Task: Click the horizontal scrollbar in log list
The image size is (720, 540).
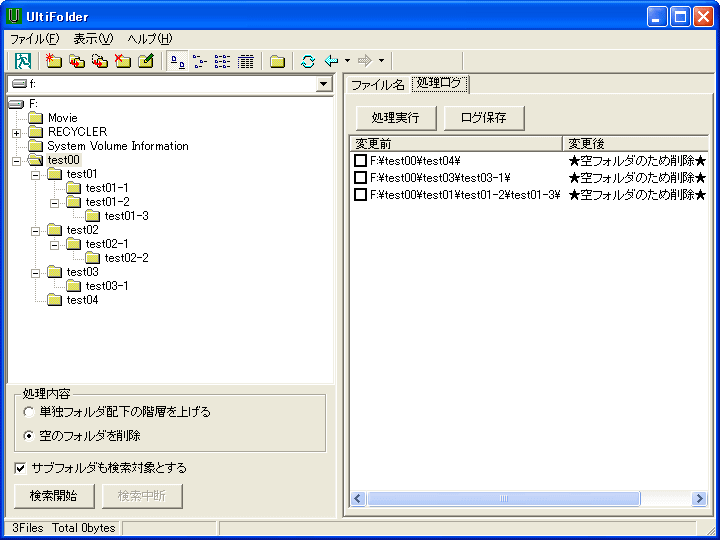Action: point(502,498)
